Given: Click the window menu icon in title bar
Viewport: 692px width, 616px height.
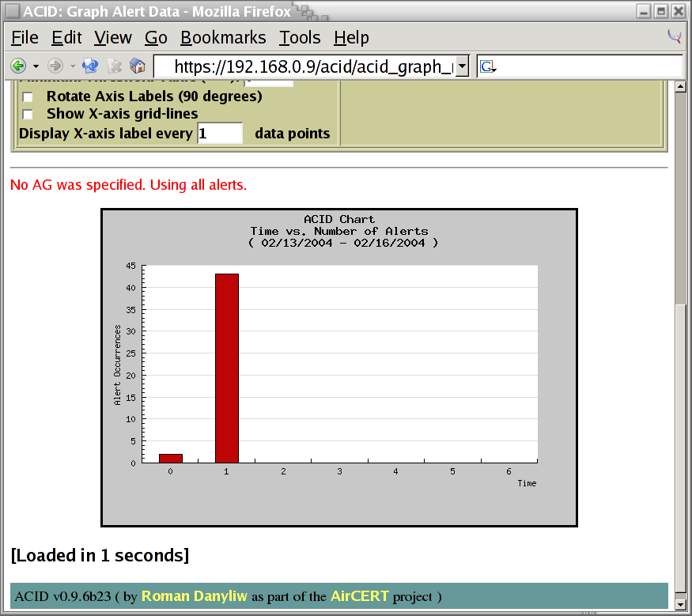Looking at the screenshot, I should click(12, 11).
